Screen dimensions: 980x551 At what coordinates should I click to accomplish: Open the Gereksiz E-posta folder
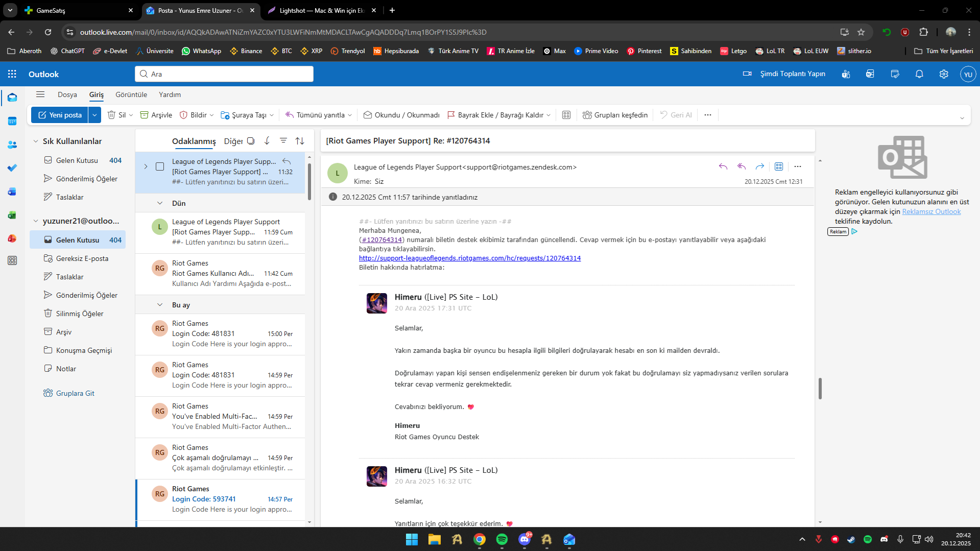click(78, 258)
